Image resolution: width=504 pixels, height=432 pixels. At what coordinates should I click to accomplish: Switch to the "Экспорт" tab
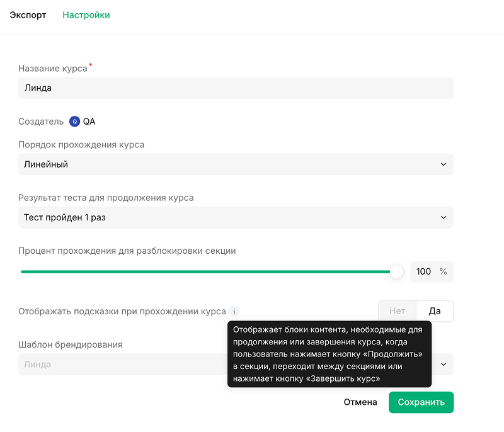pos(28,15)
